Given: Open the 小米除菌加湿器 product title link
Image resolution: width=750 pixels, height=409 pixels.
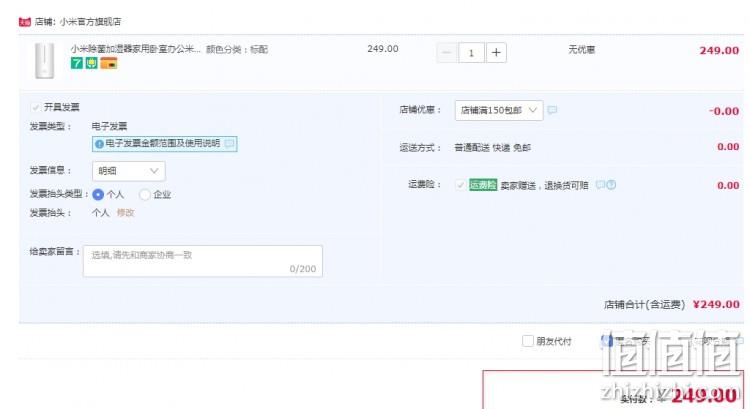Looking at the screenshot, I should (135, 49).
